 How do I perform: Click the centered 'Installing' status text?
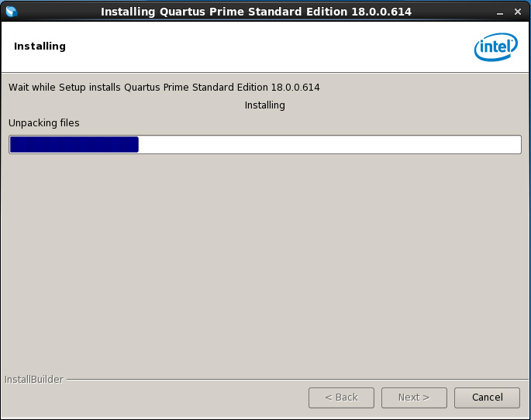pyautogui.click(x=264, y=105)
